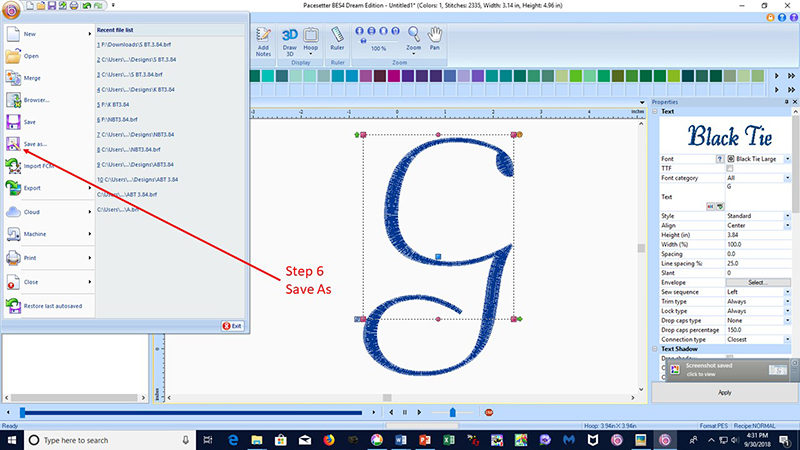Click the Merge icon in the file menu
The height and width of the screenshot is (450, 800).
pos(14,78)
